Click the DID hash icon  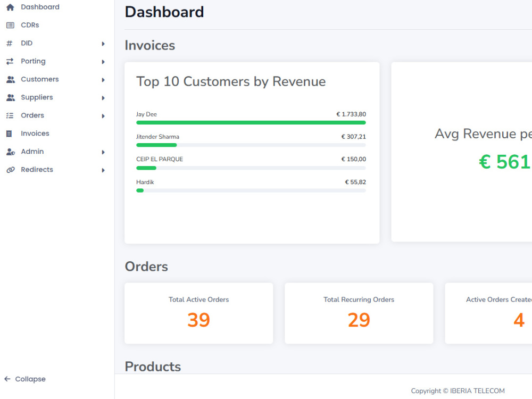coord(10,43)
